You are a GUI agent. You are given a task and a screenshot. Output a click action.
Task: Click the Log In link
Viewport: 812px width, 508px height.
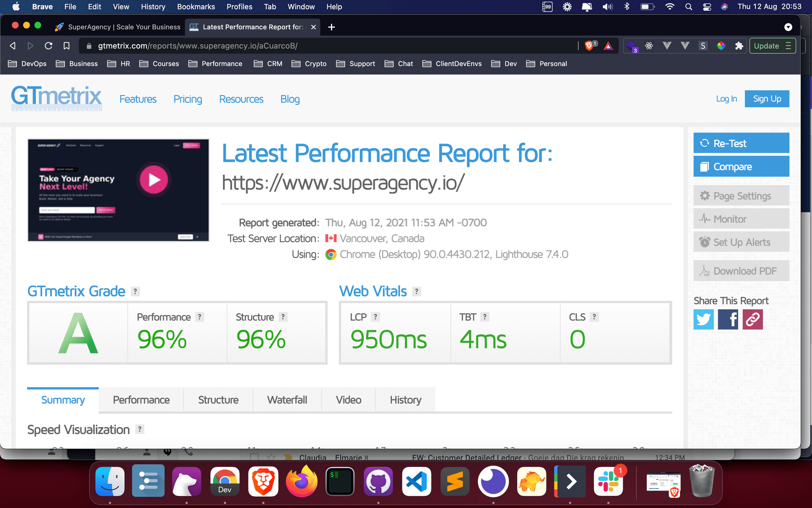(x=726, y=99)
